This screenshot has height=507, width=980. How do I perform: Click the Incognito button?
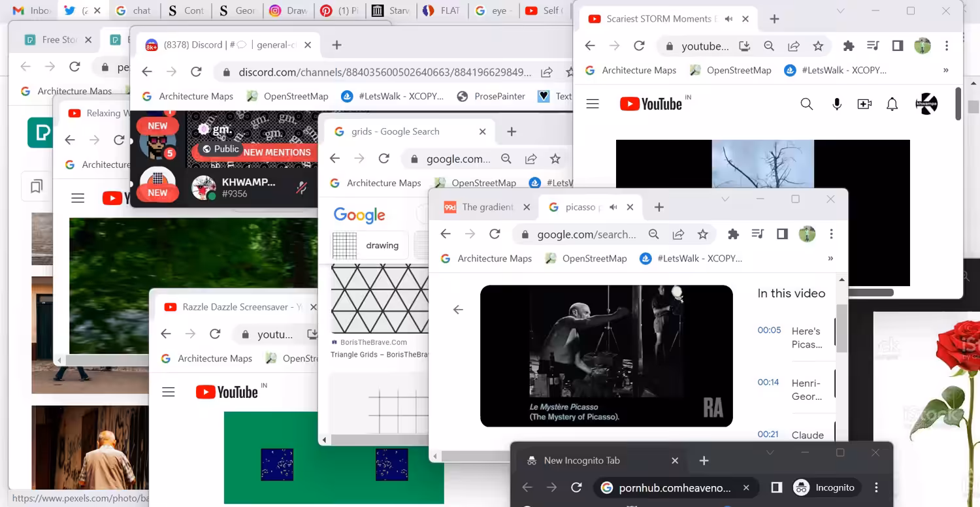coord(825,487)
